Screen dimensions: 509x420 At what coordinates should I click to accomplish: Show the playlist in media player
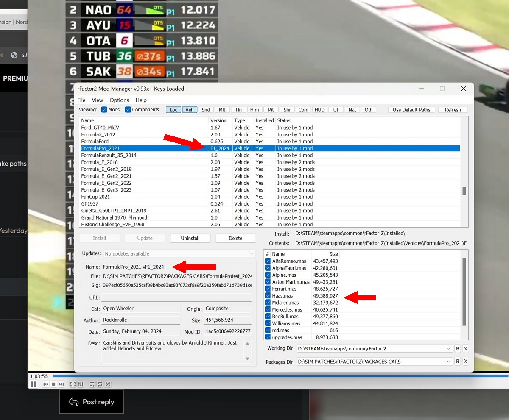tap(92, 384)
